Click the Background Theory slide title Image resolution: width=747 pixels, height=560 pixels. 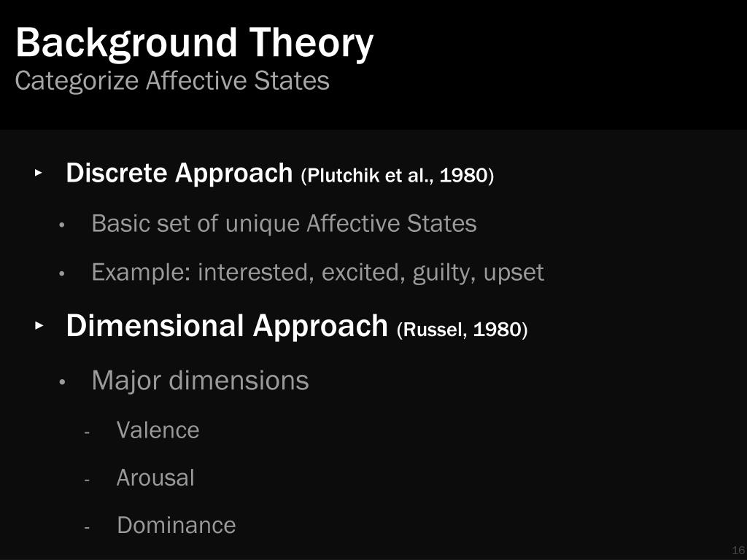click(194, 44)
